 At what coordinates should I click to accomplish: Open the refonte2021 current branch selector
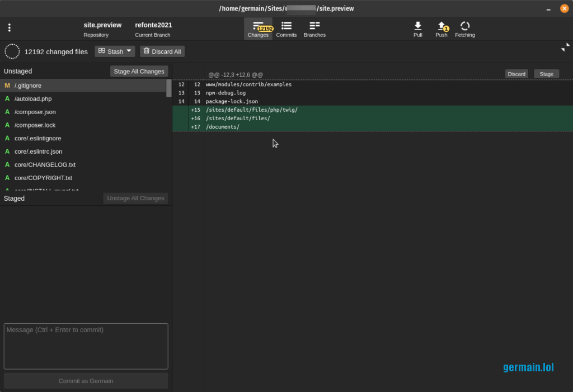click(x=153, y=29)
